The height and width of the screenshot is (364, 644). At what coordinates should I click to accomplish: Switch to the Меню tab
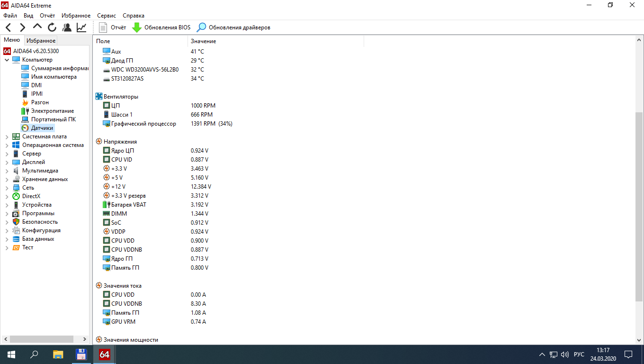click(x=12, y=40)
